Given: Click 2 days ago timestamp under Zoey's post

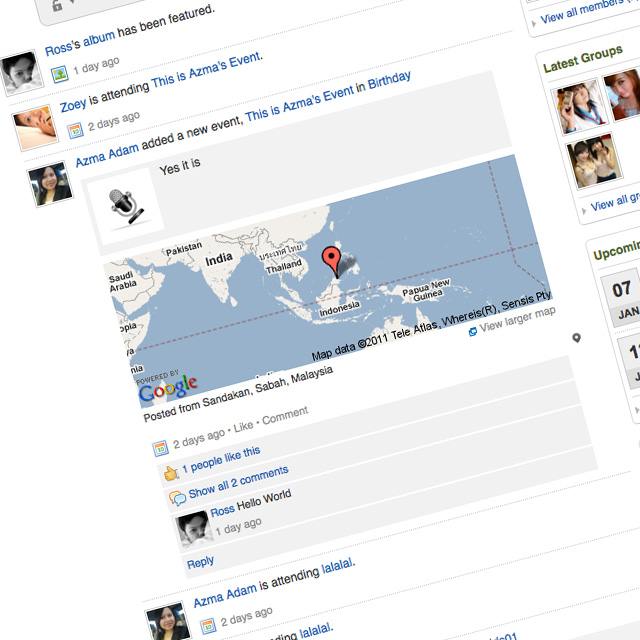Looking at the screenshot, I should tap(114, 121).
